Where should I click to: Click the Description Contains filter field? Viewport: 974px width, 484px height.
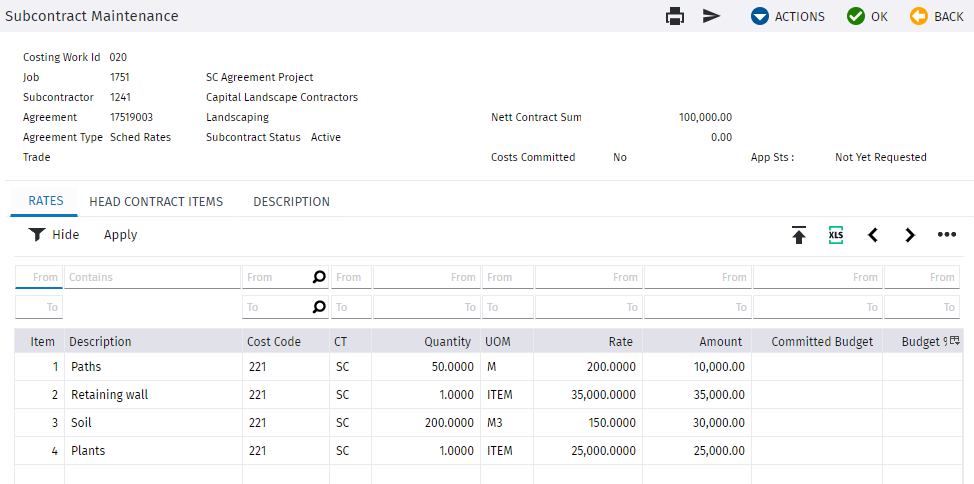pyautogui.click(x=152, y=277)
